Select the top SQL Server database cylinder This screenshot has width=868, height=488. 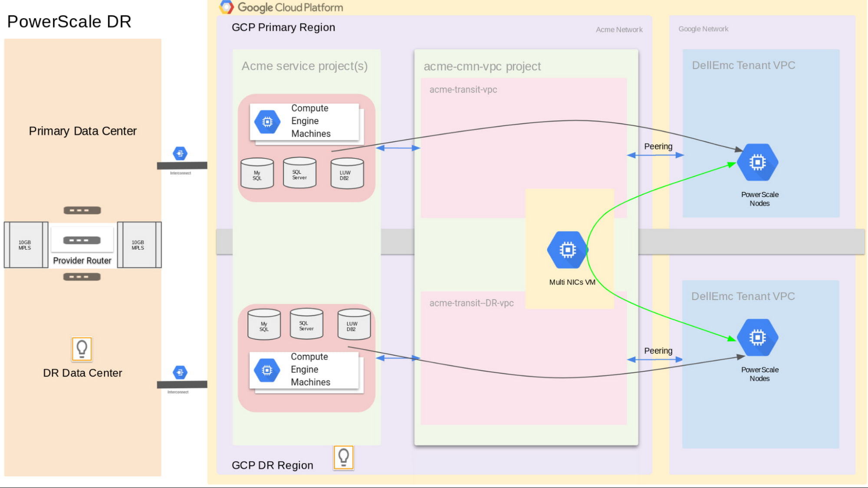299,173
